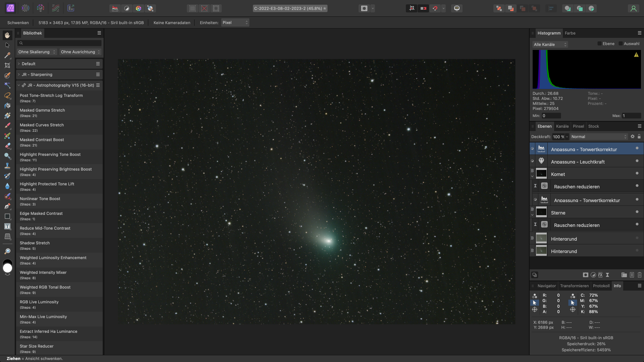Image resolution: width=644 pixels, height=362 pixels.
Task: Enable the Ebene checkbox in Histogramm
Action: [599, 44]
